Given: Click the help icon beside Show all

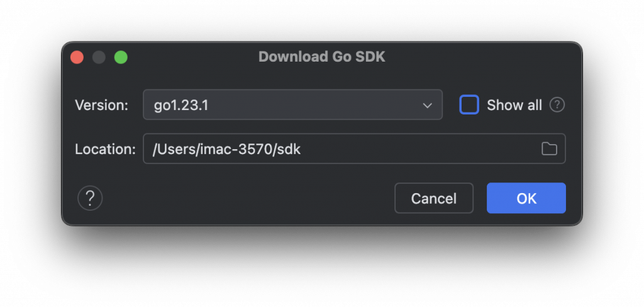Looking at the screenshot, I should coord(557,105).
